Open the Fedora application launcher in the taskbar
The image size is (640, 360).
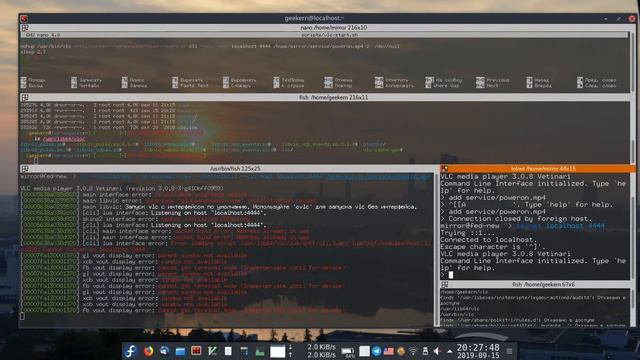point(130,351)
